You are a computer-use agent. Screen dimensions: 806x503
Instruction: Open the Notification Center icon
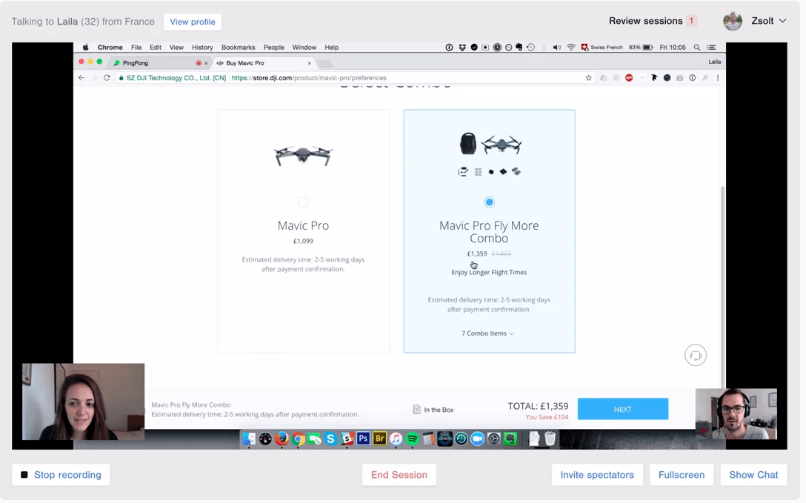(711, 47)
